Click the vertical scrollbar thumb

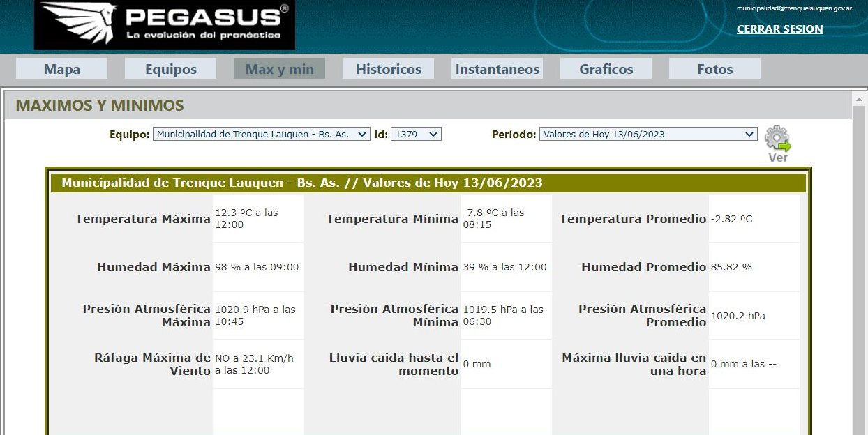click(x=860, y=265)
